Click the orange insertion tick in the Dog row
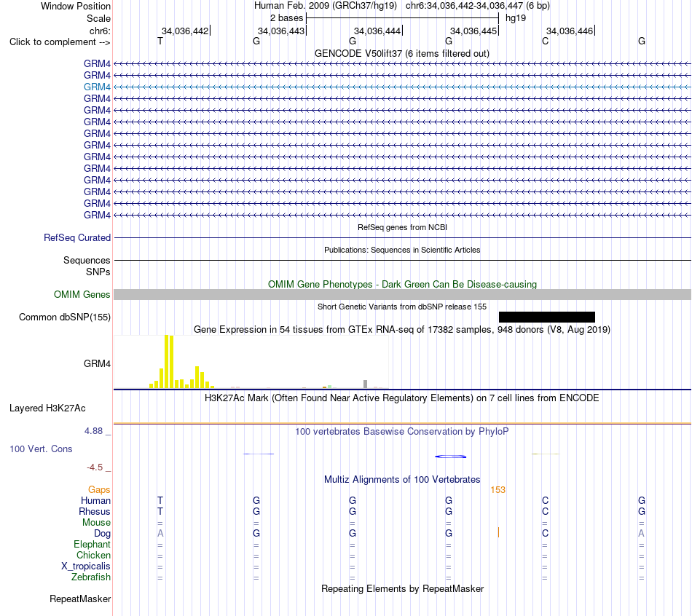 pos(498,532)
